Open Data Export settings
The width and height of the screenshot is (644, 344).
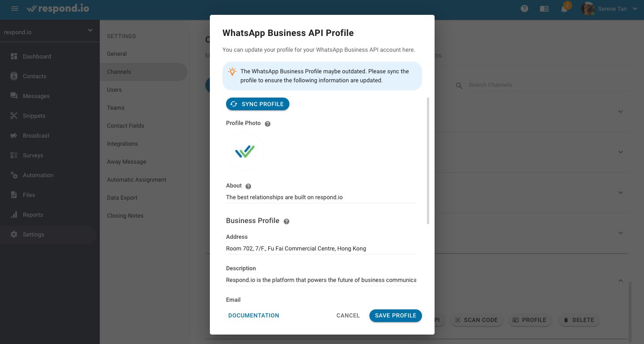122,197
